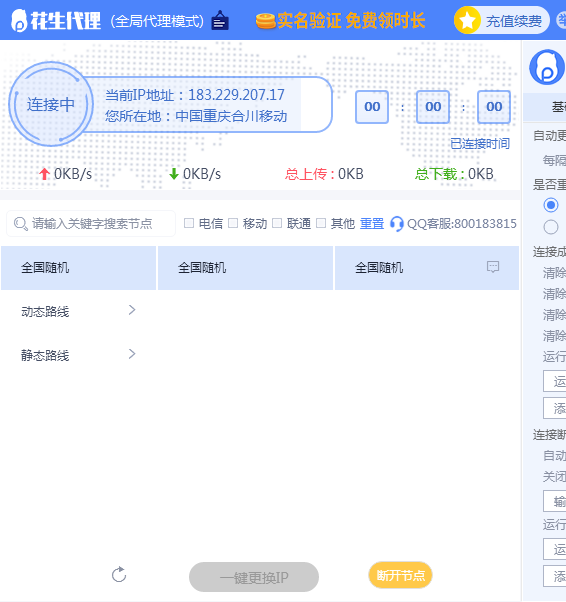Click the 总上传 0KB statistic
Image resolution: width=566 pixels, height=602 pixels.
pos(324,174)
